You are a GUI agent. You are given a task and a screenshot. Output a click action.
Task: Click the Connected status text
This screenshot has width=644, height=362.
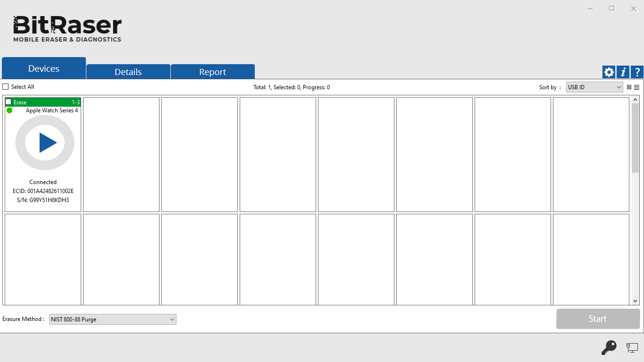click(x=43, y=182)
